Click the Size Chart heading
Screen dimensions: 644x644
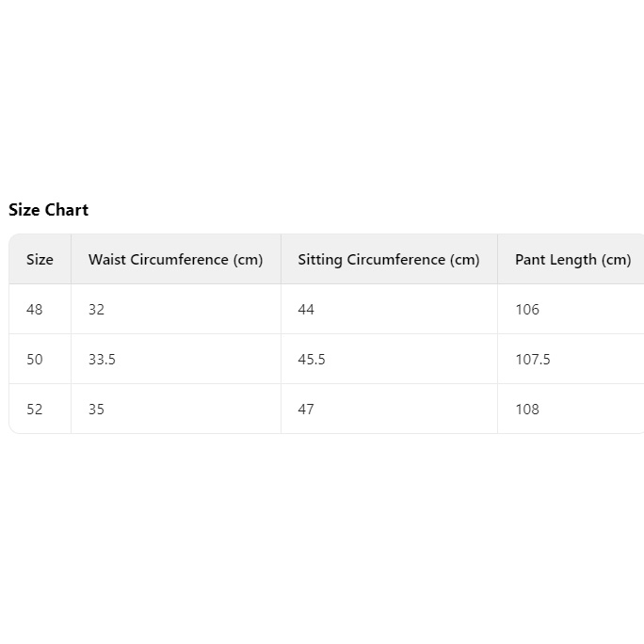tap(48, 210)
